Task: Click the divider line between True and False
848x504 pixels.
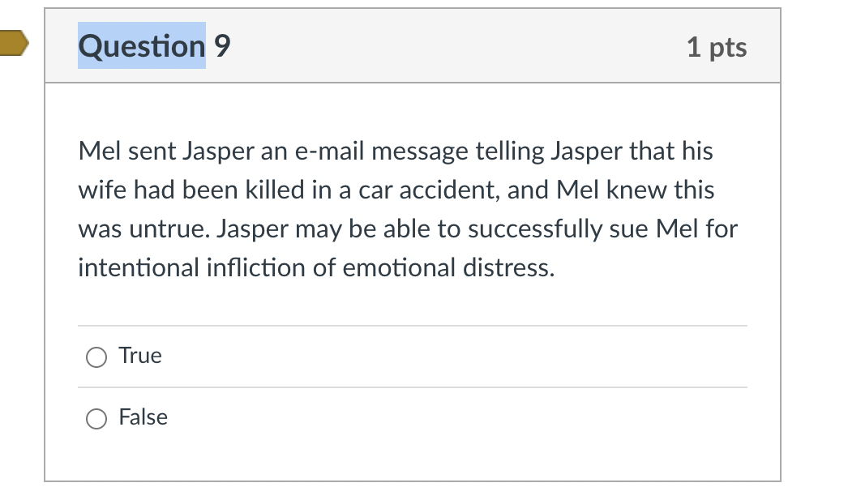Action: (x=412, y=387)
